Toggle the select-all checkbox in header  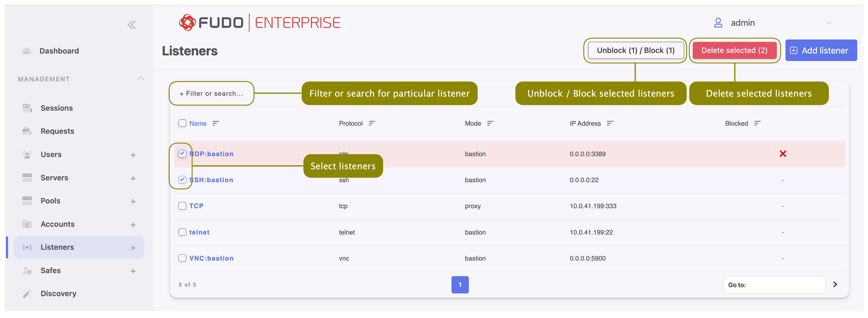182,123
